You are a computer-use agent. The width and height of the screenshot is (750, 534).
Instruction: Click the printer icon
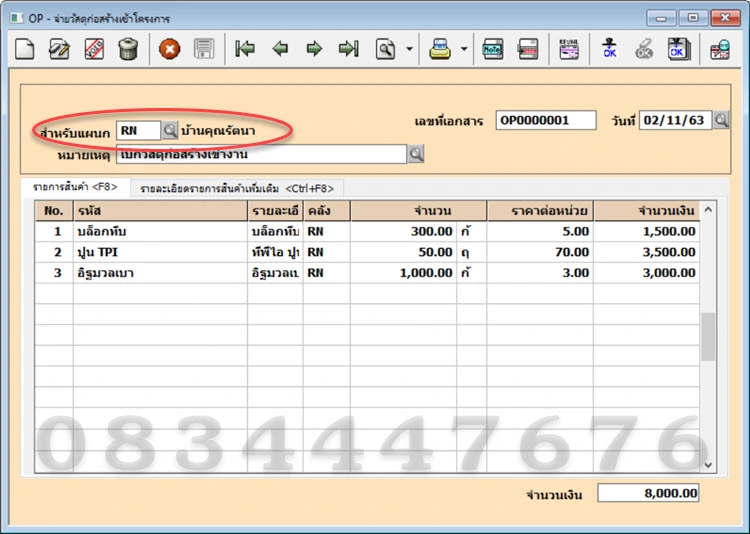440,49
